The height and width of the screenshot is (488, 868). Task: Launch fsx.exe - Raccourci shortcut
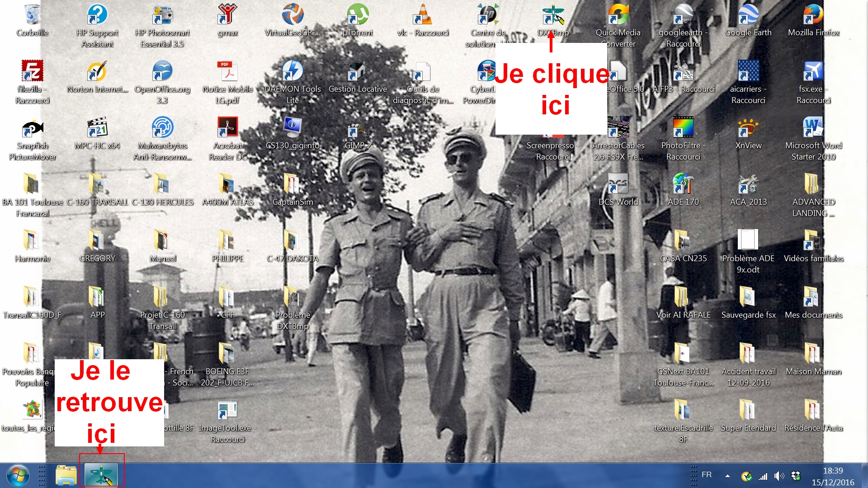pyautogui.click(x=813, y=71)
